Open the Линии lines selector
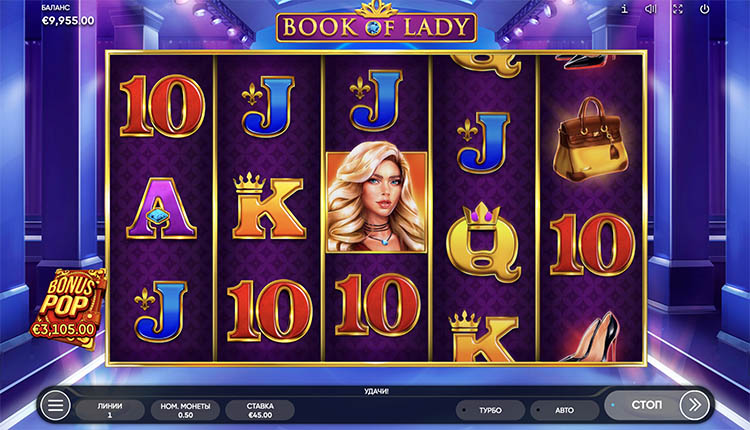This screenshot has width=750, height=430. 110,410
